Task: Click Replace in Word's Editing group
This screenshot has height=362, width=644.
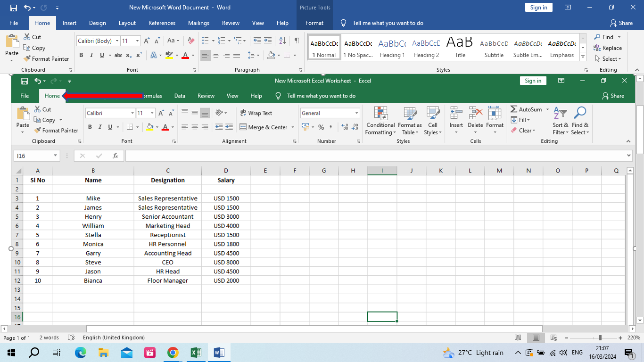Action: pyautogui.click(x=608, y=48)
